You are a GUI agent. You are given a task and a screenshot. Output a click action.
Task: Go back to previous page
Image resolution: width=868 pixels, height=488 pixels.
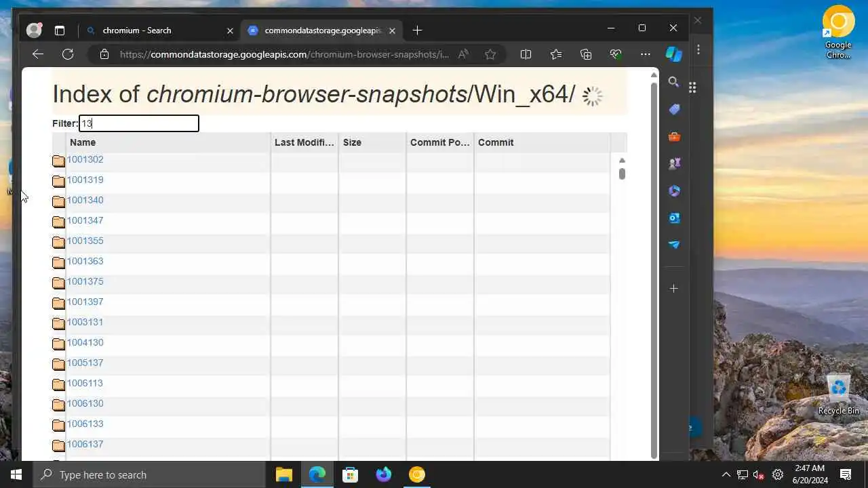tap(38, 54)
